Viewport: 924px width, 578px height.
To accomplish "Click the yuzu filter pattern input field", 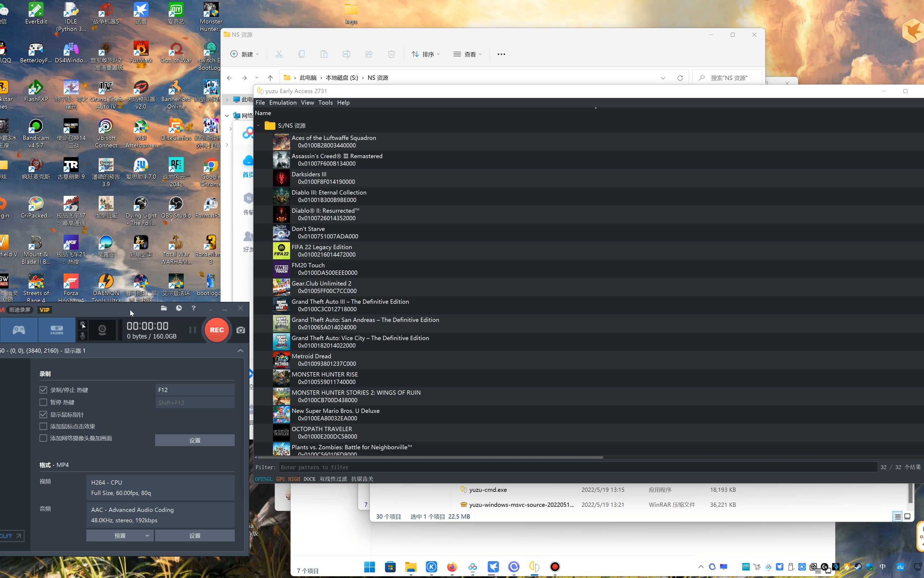I will [x=578, y=467].
